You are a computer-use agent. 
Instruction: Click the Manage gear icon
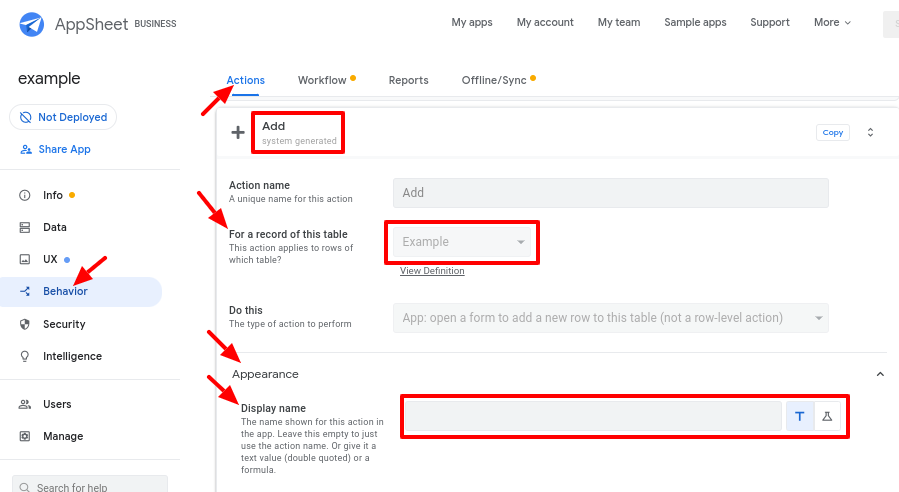[25, 436]
